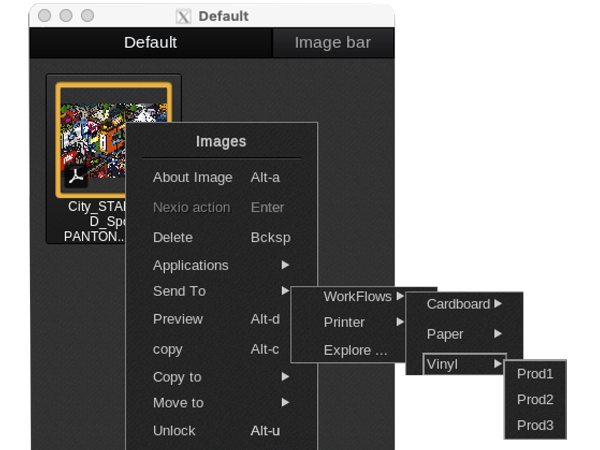Select the City_STAND image thumbnail
Image resolution: width=600 pixels, height=450 pixels.
[x=113, y=140]
